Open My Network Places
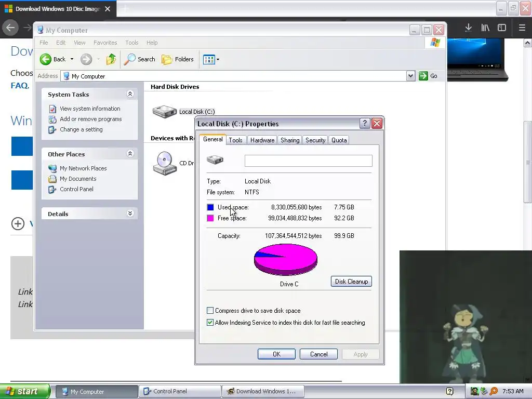This screenshot has width=532, height=399. click(x=83, y=168)
